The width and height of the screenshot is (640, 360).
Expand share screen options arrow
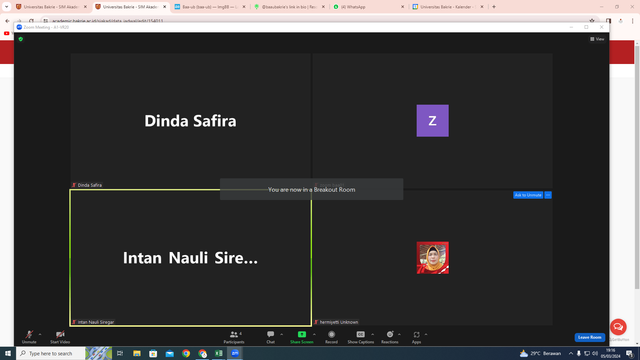coord(314,334)
